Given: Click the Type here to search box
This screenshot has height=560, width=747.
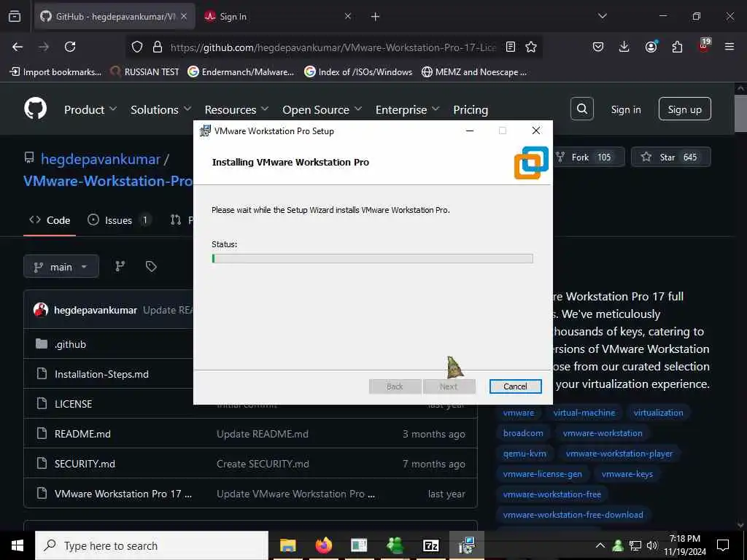Looking at the screenshot, I should pos(152,545).
